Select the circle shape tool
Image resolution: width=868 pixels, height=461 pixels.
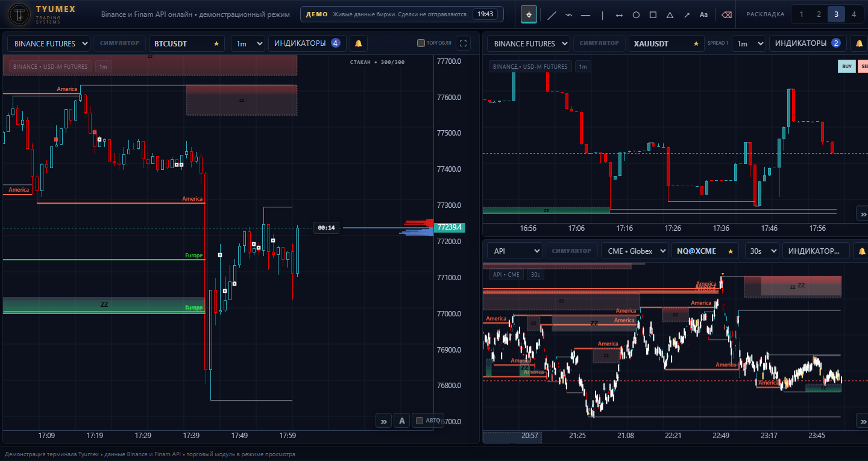pyautogui.click(x=636, y=15)
